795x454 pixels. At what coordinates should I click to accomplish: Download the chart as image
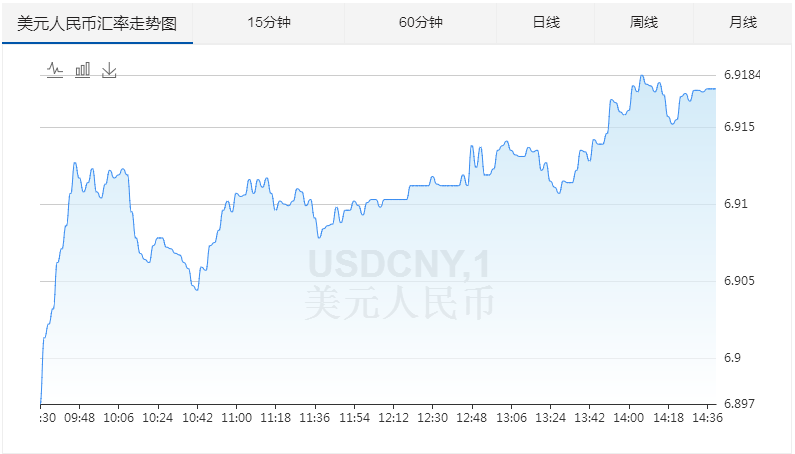pos(109,70)
